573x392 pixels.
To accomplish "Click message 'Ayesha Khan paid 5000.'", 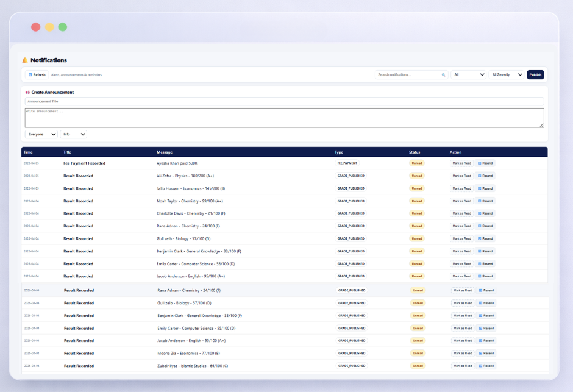I will click(177, 163).
